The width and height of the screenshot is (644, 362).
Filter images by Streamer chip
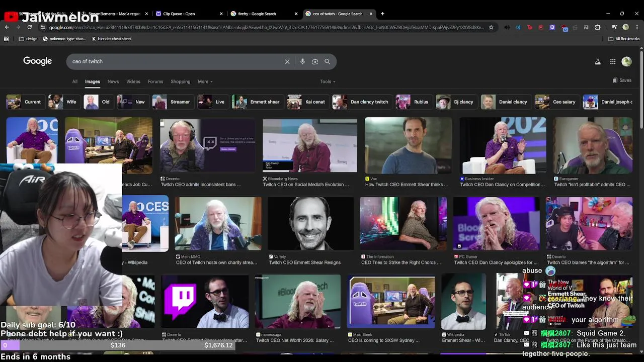[173, 102]
